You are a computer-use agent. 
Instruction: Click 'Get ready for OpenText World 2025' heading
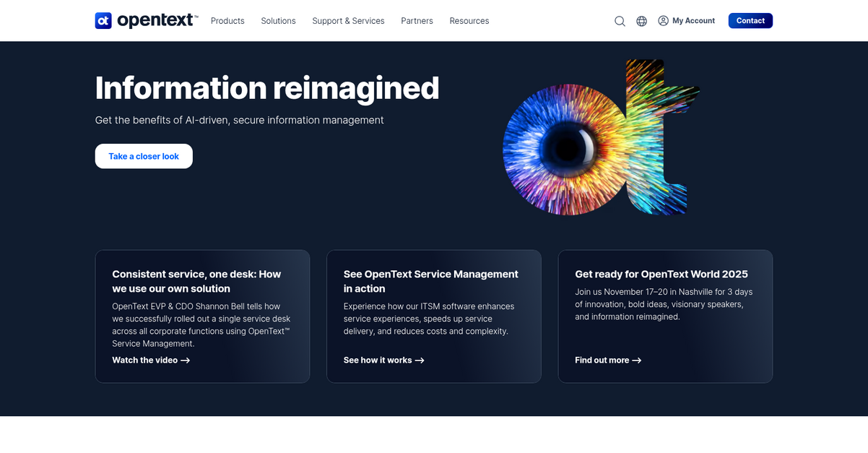(x=661, y=275)
